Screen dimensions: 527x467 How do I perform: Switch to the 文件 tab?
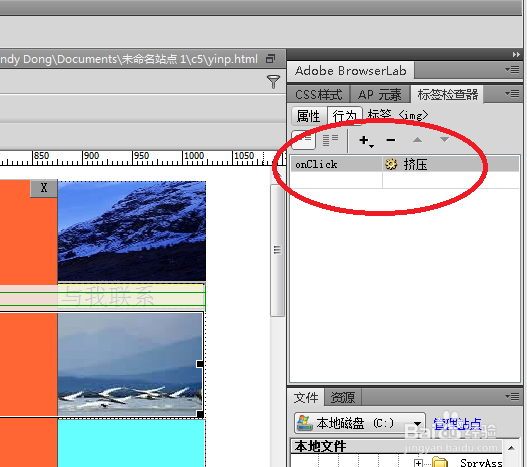click(x=306, y=398)
